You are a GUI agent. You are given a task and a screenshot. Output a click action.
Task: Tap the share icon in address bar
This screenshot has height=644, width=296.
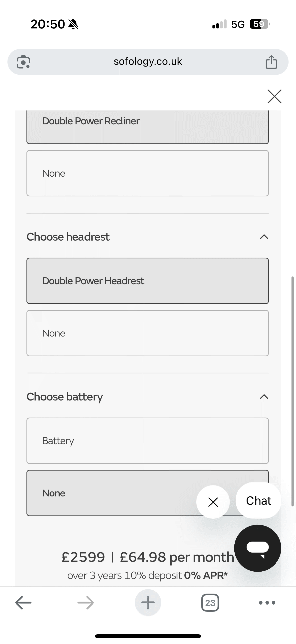click(271, 62)
